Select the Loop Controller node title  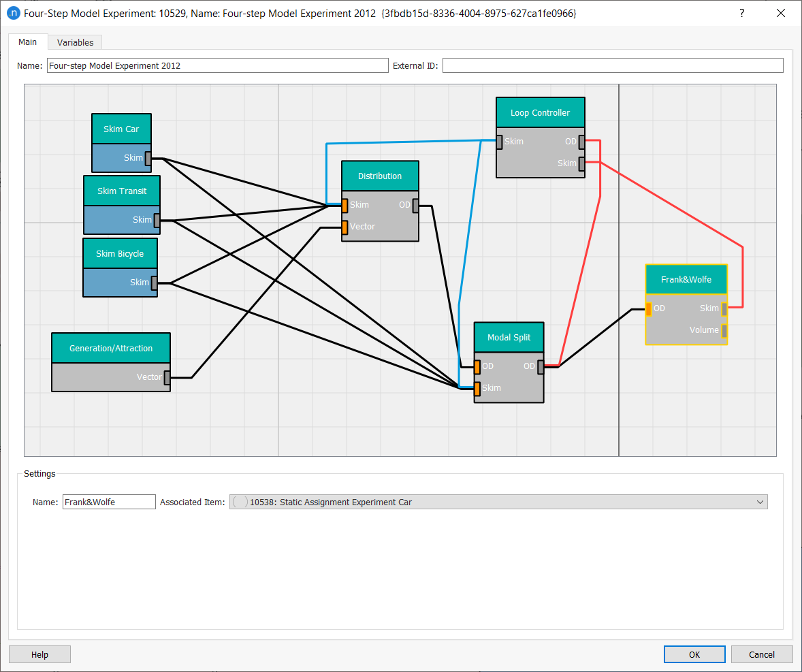pos(540,112)
